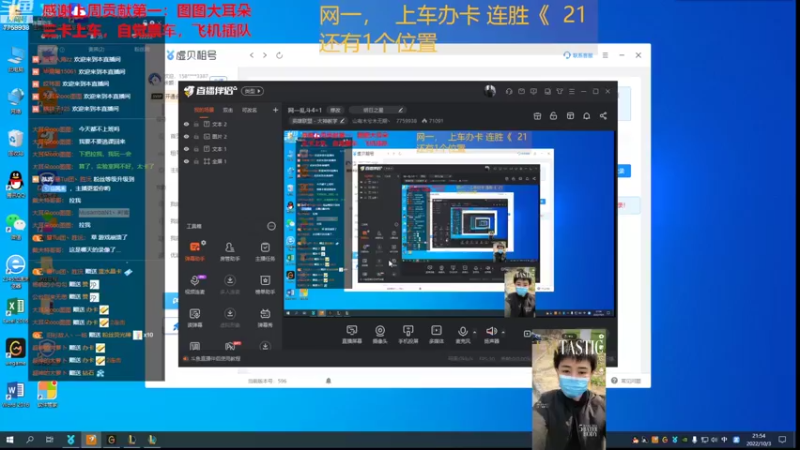Add the 摄像头 camera source

380,334
